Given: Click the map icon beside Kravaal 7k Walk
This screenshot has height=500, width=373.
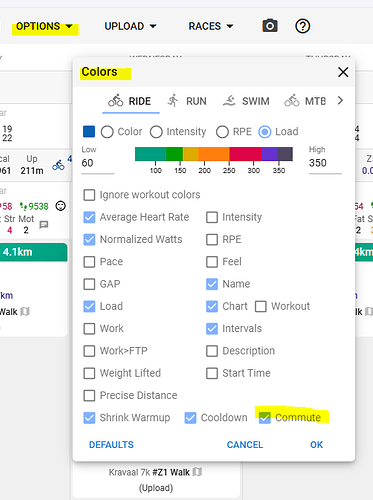Looking at the screenshot, I should coord(197,472).
